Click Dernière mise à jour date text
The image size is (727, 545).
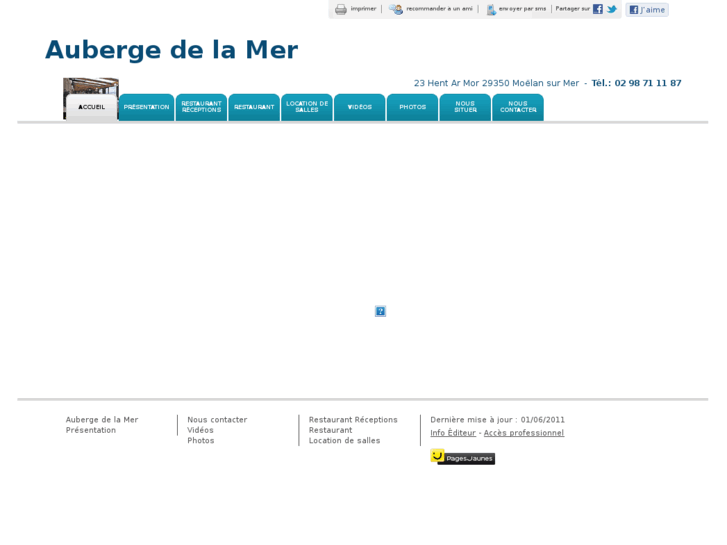point(497,420)
